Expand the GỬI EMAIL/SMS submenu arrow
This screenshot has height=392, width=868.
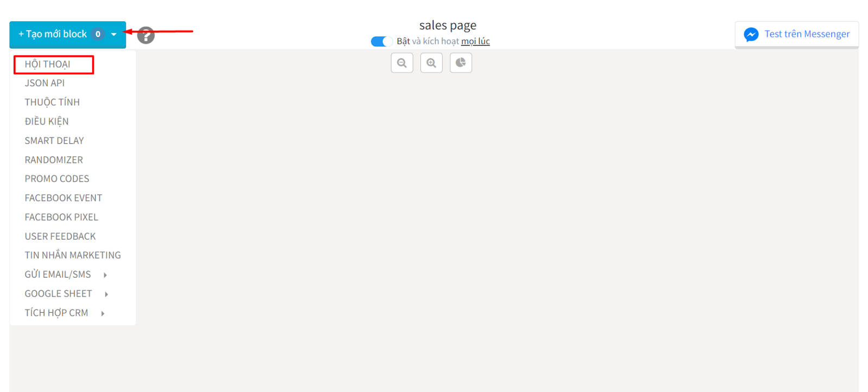point(105,275)
